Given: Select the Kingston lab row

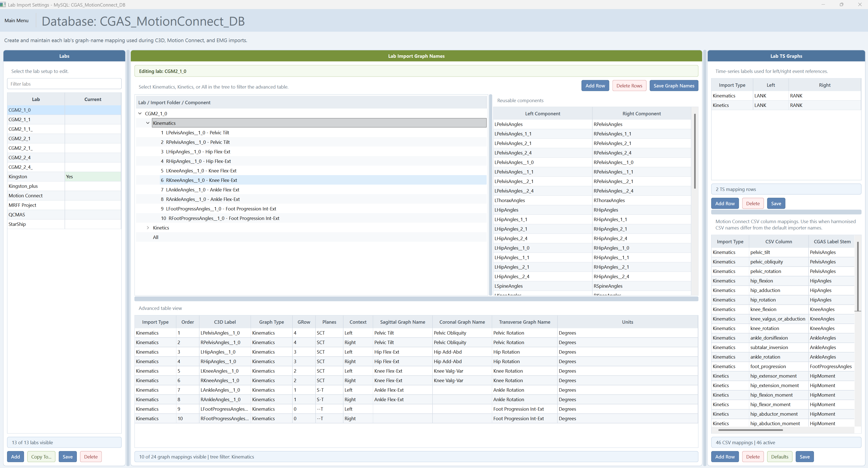Looking at the screenshot, I should (x=64, y=177).
